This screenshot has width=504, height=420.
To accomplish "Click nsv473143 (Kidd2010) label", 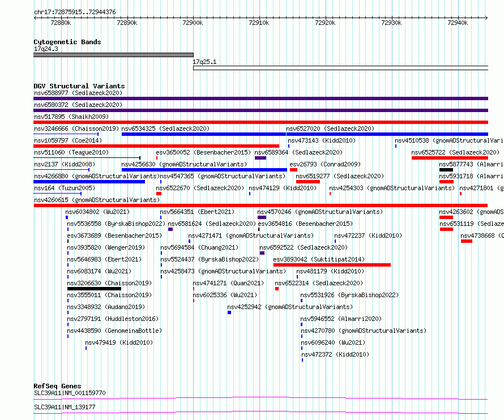I will point(322,140).
